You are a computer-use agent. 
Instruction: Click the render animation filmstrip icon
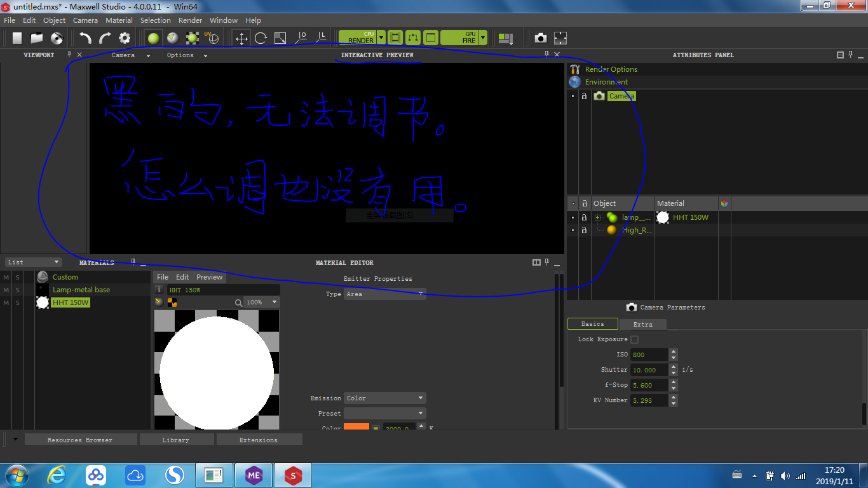[395, 38]
